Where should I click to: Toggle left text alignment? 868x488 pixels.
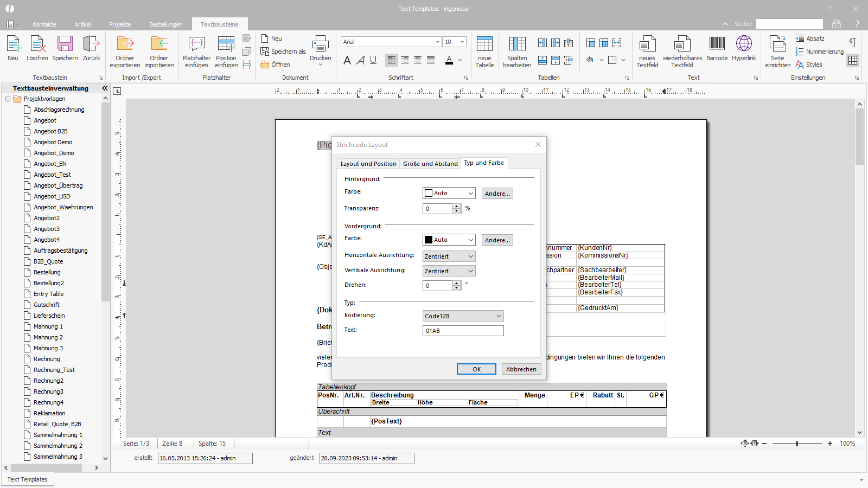392,60
